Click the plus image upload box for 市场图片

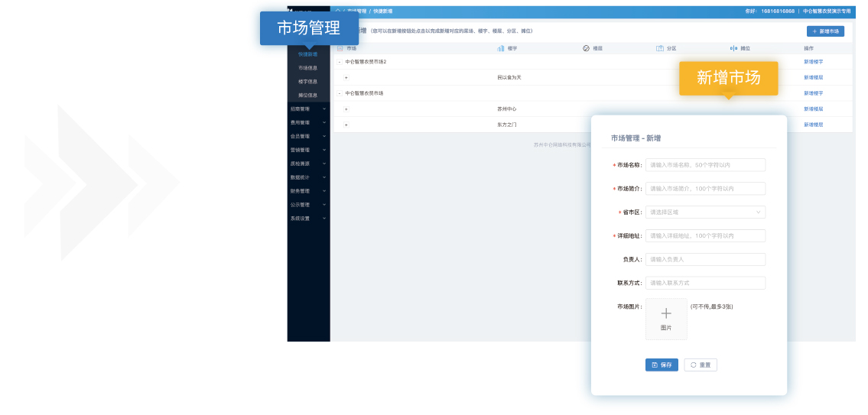tap(666, 319)
